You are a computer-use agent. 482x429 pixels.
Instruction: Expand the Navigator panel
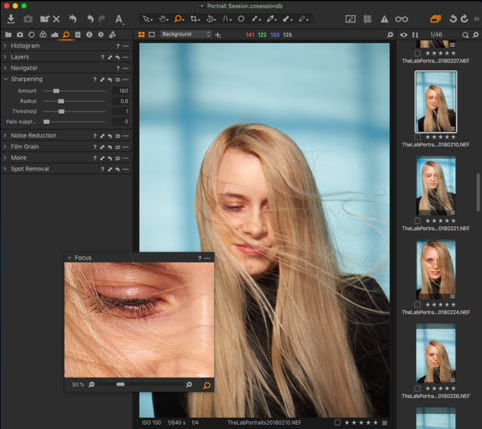(5, 68)
